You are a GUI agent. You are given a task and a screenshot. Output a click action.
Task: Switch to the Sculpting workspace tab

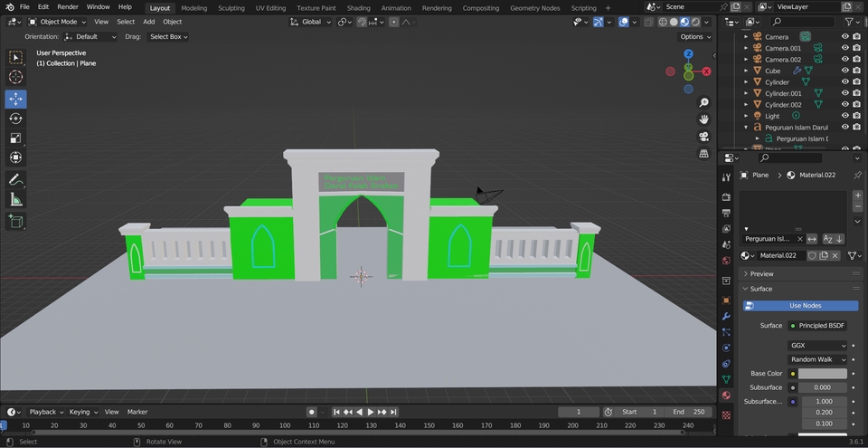tap(231, 8)
